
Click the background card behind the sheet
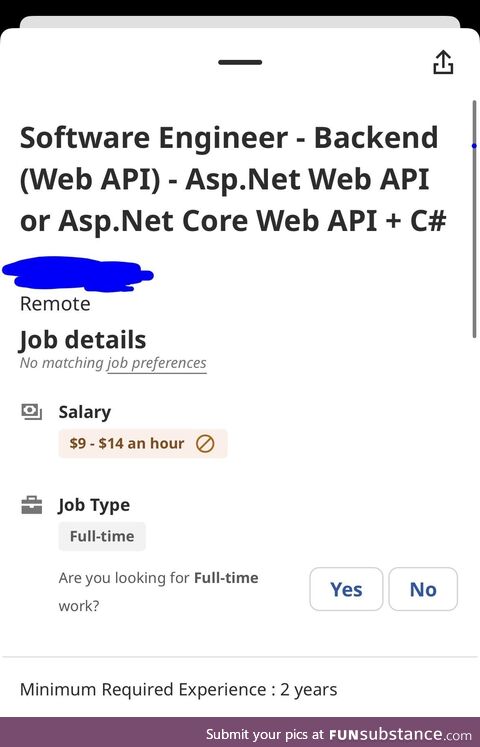(240, 21)
